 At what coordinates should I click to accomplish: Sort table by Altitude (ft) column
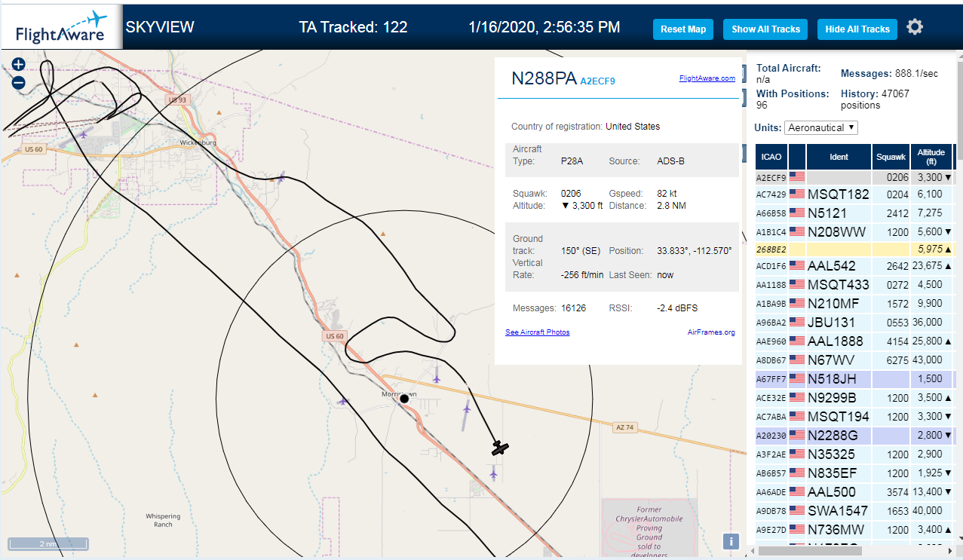pos(931,157)
